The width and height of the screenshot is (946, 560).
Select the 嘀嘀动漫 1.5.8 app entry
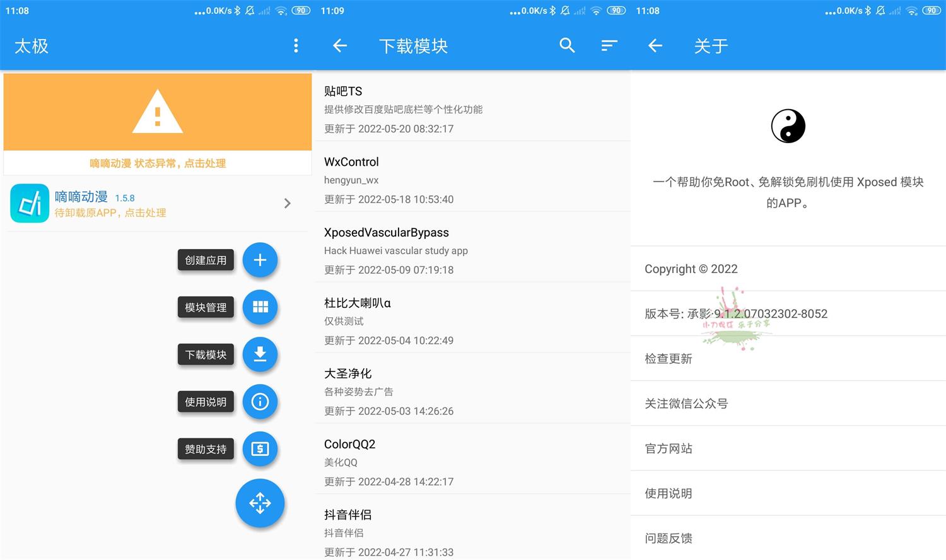126,203
